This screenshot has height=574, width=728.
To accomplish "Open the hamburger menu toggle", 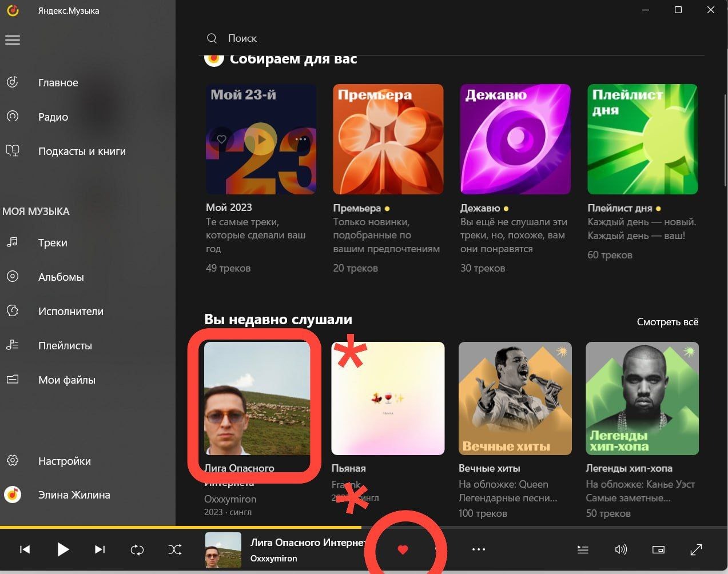I will [x=13, y=39].
